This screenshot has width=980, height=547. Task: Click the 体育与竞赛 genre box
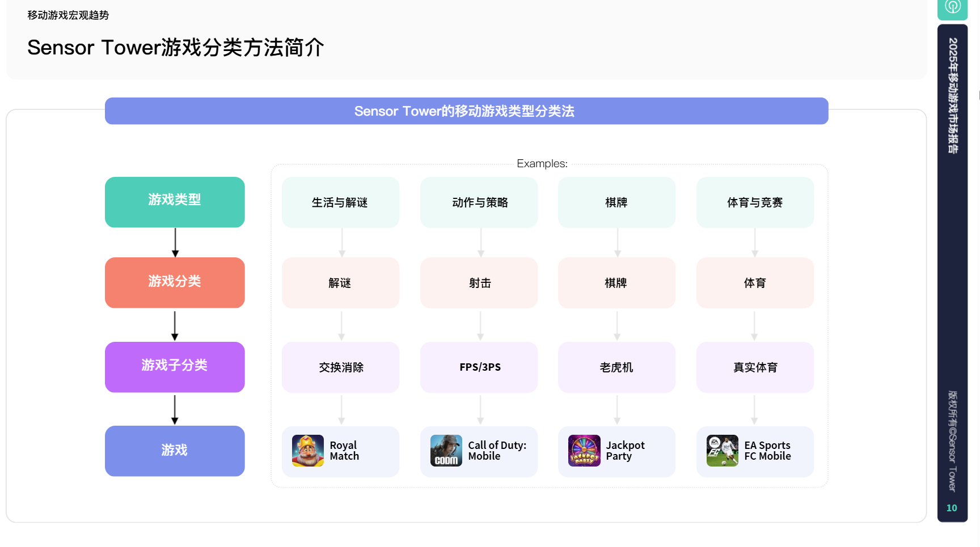755,202
